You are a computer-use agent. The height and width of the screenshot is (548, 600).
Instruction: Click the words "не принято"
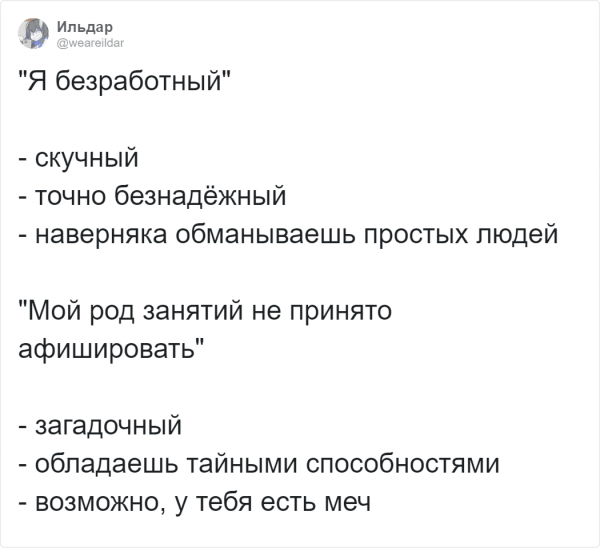pyautogui.click(x=311, y=312)
